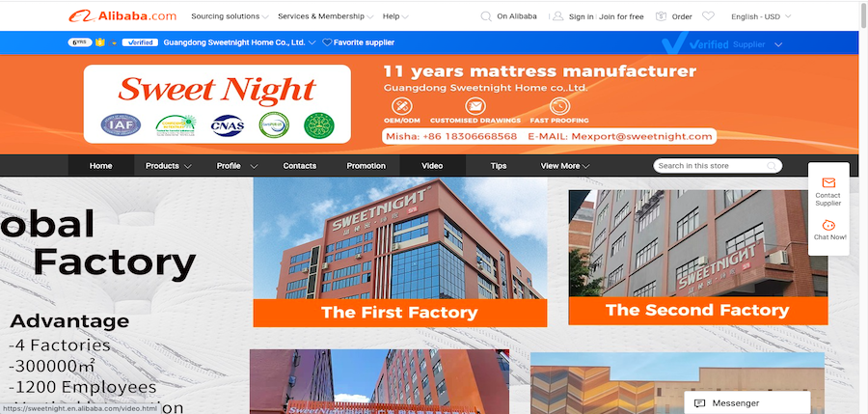This screenshot has height=414, width=868.
Task: Open the Promotion tab link
Action: [x=366, y=166]
